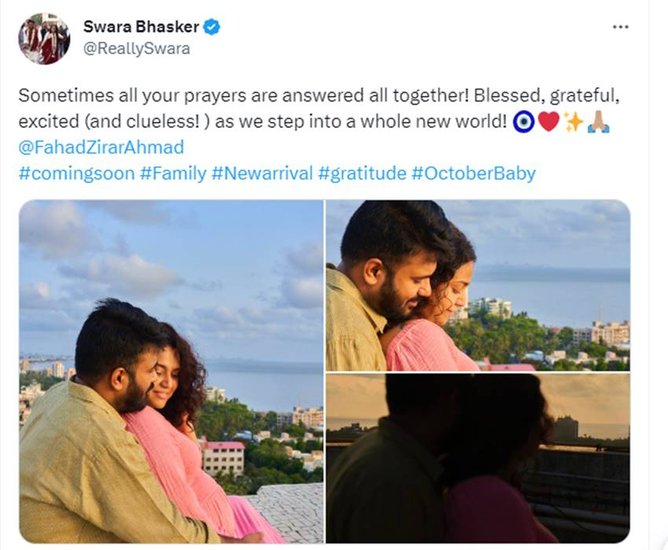
Task: Open the top-right close-up photo
Action: pos(478,285)
